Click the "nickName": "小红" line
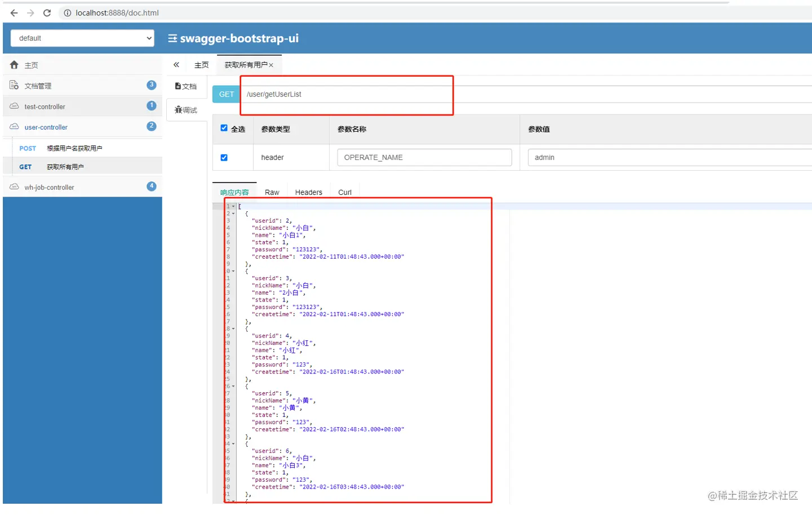The width and height of the screenshot is (812, 515). tap(284, 343)
